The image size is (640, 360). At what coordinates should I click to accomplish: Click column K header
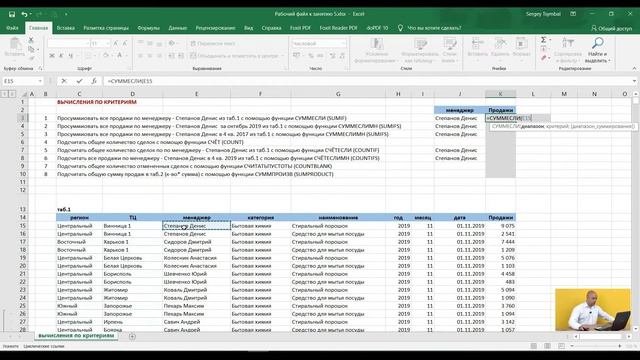coord(500,94)
